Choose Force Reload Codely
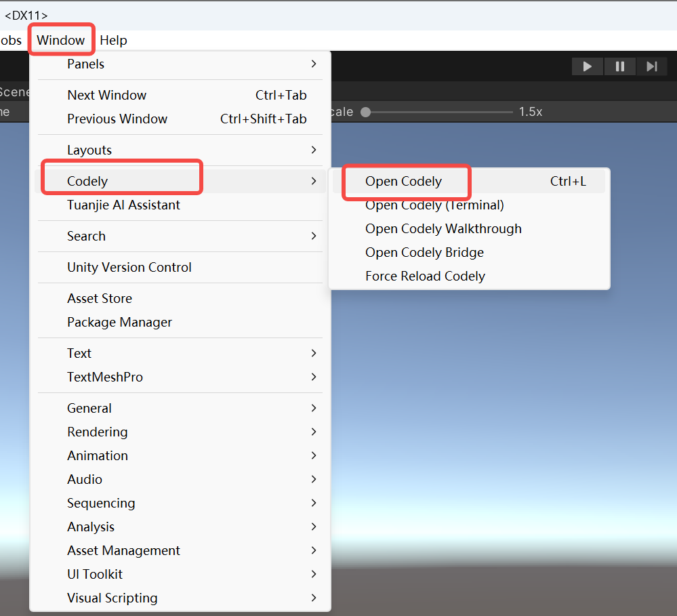 tap(469, 276)
